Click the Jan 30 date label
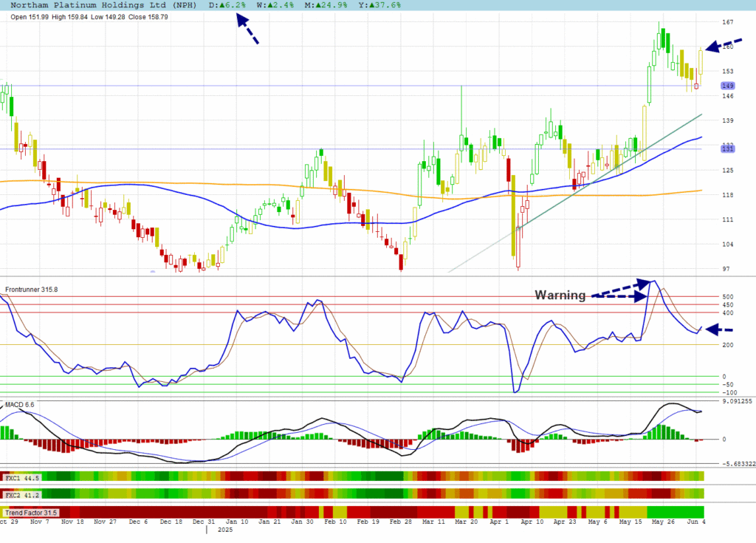Screen dimensions: 756x543 click(x=302, y=522)
